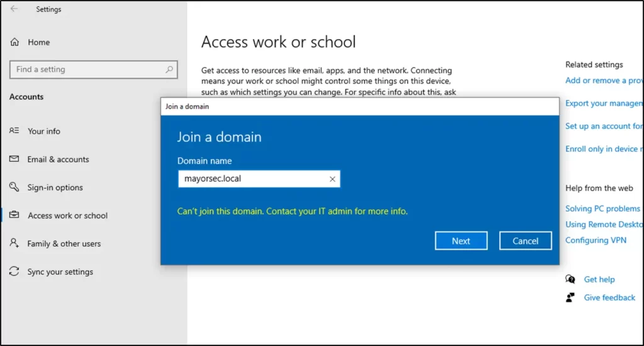Screen dimensions: 644x346
Task: Click the search magnifier in Find a setting
Action: point(169,70)
